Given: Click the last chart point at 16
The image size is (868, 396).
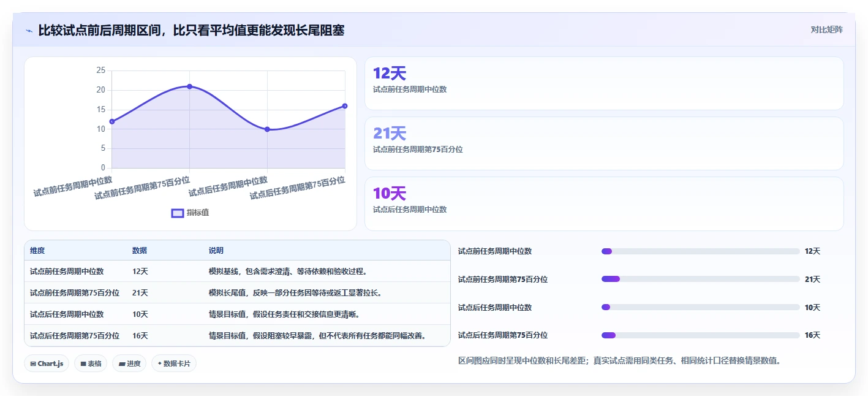Looking at the screenshot, I should click(x=345, y=106).
